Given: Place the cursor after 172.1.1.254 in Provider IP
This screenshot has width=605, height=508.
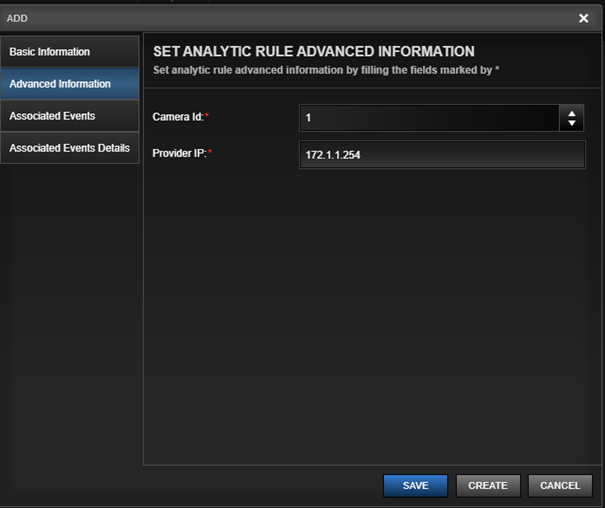Looking at the screenshot, I should click(363, 155).
